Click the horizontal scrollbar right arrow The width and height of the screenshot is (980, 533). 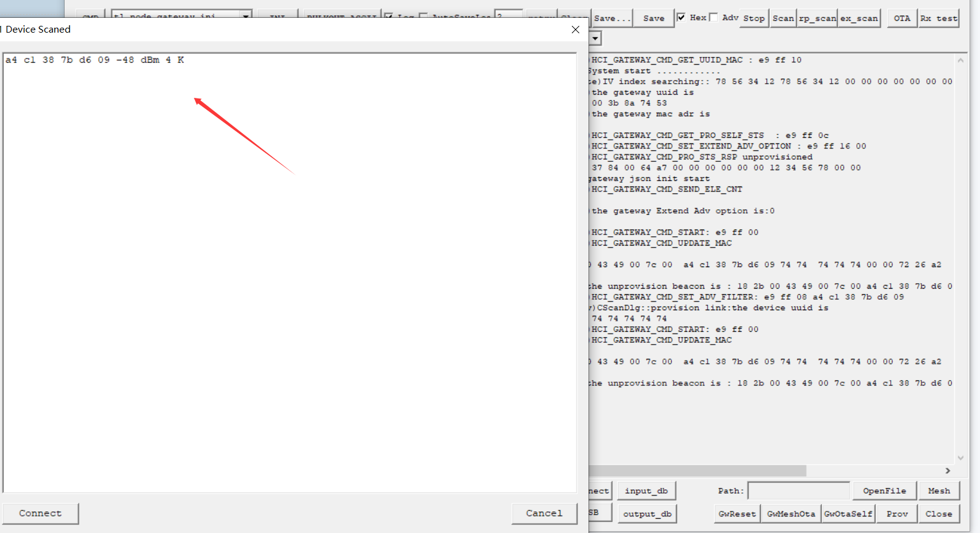pyautogui.click(x=948, y=471)
